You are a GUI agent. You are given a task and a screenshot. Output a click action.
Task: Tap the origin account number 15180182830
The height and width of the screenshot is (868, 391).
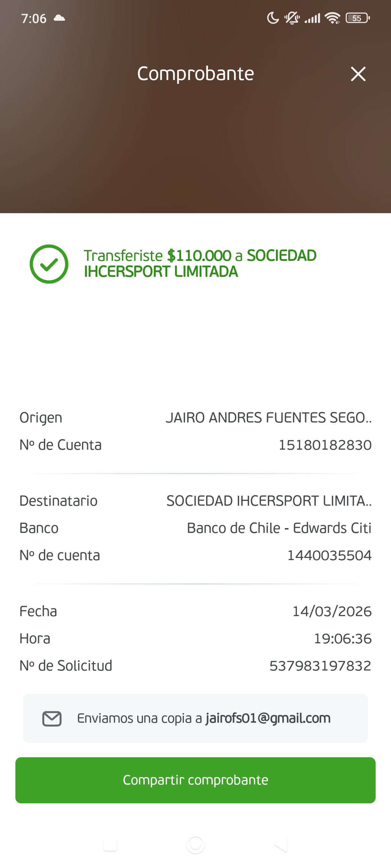(x=325, y=445)
